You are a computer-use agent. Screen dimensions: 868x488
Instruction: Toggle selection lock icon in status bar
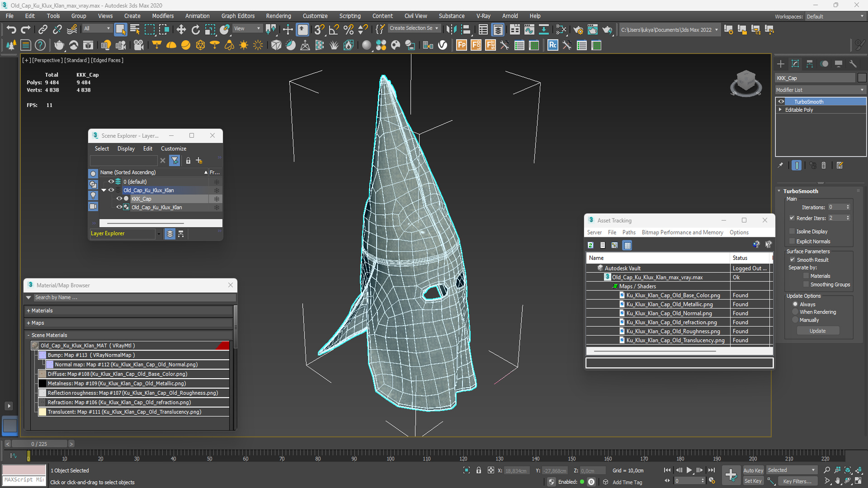(x=479, y=470)
